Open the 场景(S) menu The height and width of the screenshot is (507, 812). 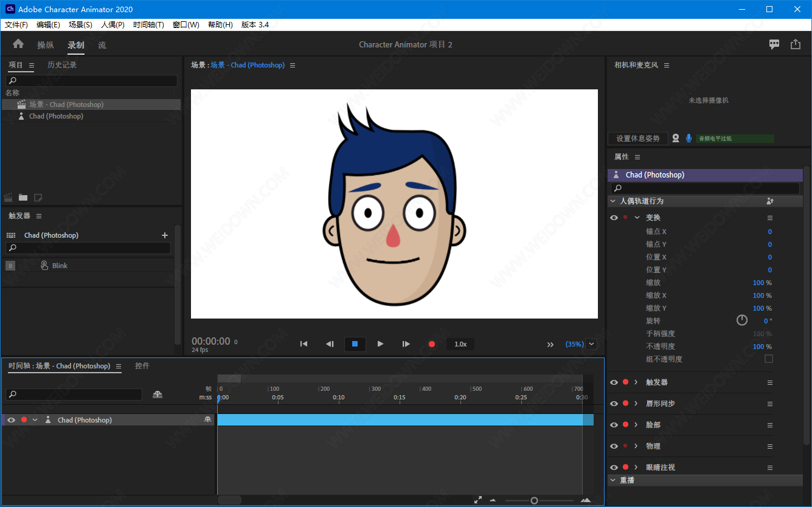[80, 25]
